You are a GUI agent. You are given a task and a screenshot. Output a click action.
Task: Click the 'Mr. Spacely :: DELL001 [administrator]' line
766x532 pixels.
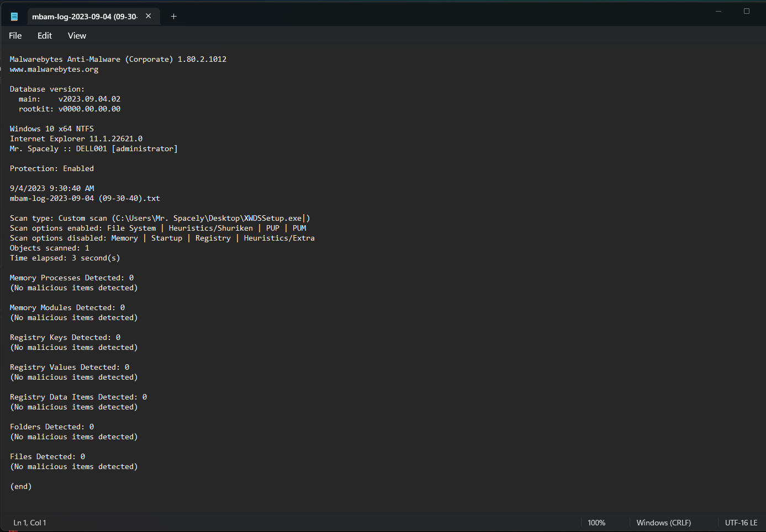(x=94, y=149)
